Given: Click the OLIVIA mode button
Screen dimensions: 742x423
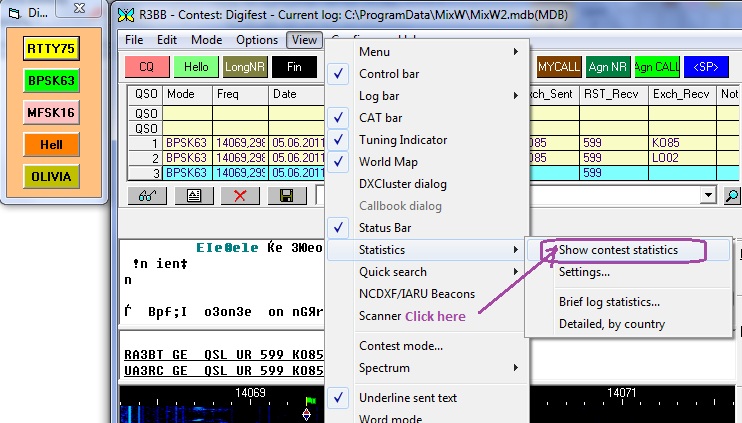Looking at the screenshot, I should point(52,177).
